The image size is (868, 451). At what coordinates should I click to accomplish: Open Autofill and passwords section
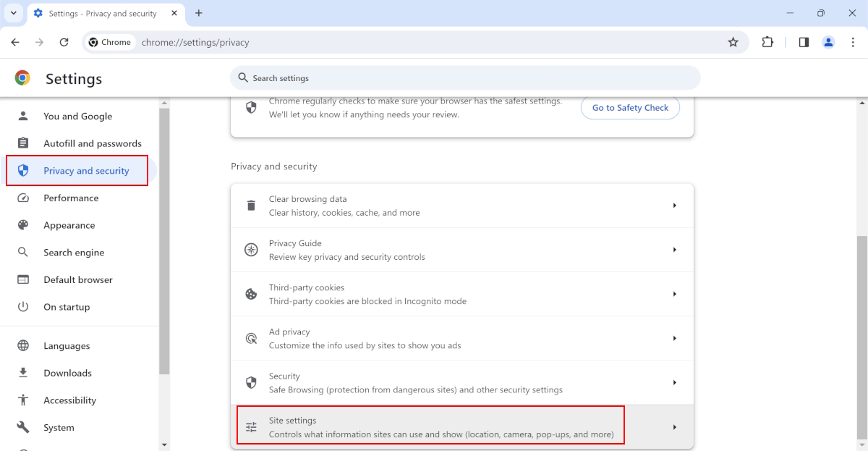(x=92, y=143)
